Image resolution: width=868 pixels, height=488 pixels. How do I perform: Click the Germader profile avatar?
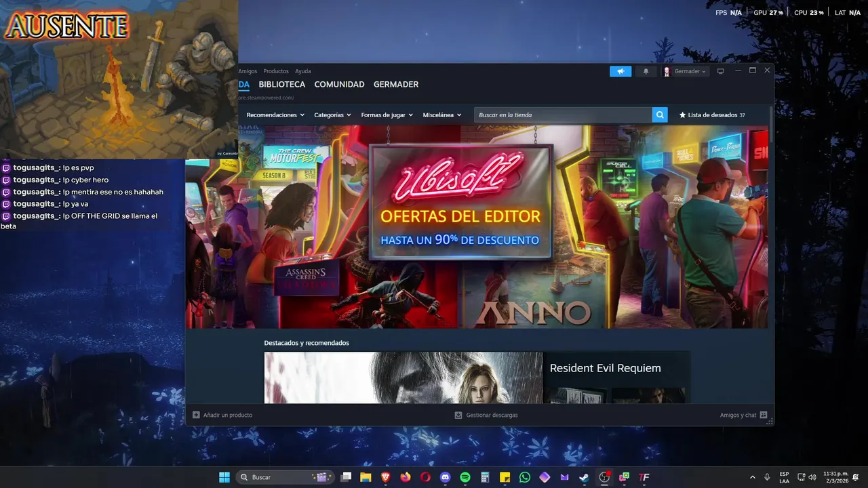click(x=667, y=71)
